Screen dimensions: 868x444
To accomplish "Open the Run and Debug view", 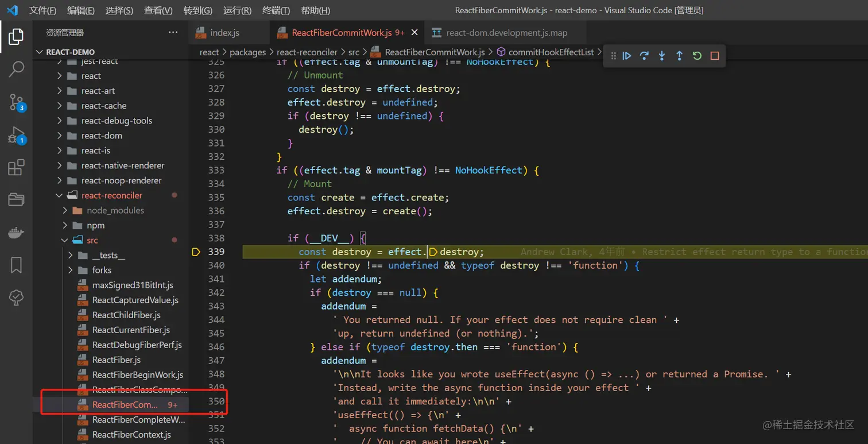I will [16, 135].
